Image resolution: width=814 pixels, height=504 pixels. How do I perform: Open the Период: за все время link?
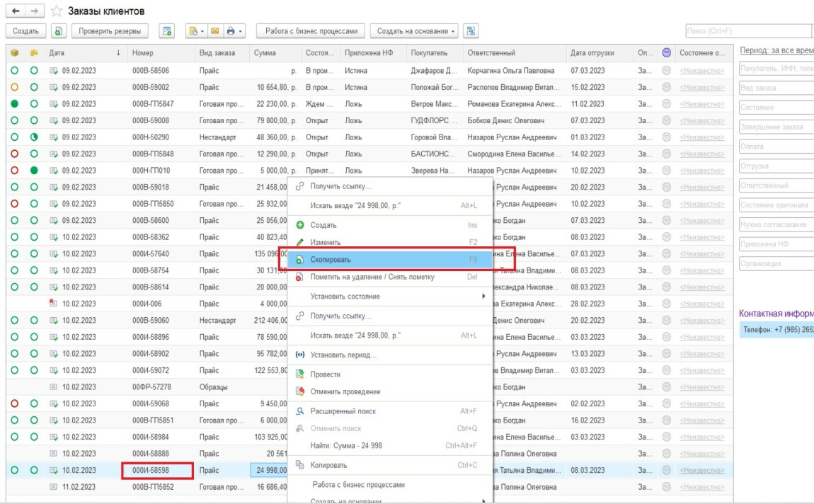[x=776, y=50]
